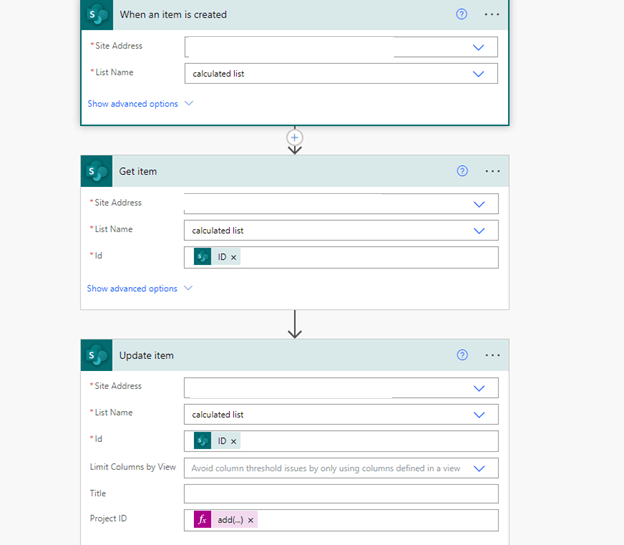Open help for the 'Get item' action
The height and width of the screenshot is (545, 624).
point(462,171)
